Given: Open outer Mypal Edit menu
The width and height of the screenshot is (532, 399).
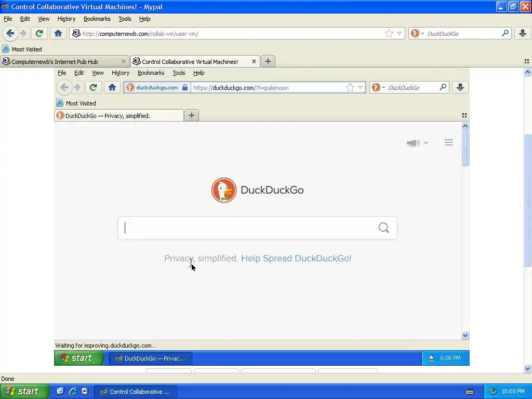Looking at the screenshot, I should click(25, 19).
